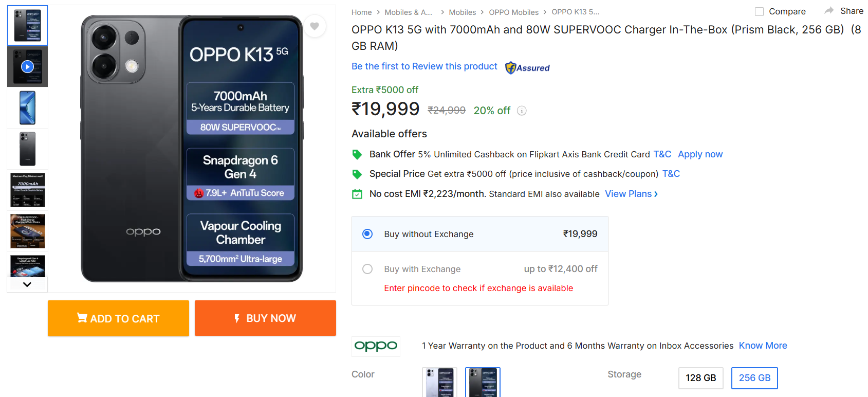Click the Flipkart Assured badge
This screenshot has width=868, height=397.
[x=527, y=68]
